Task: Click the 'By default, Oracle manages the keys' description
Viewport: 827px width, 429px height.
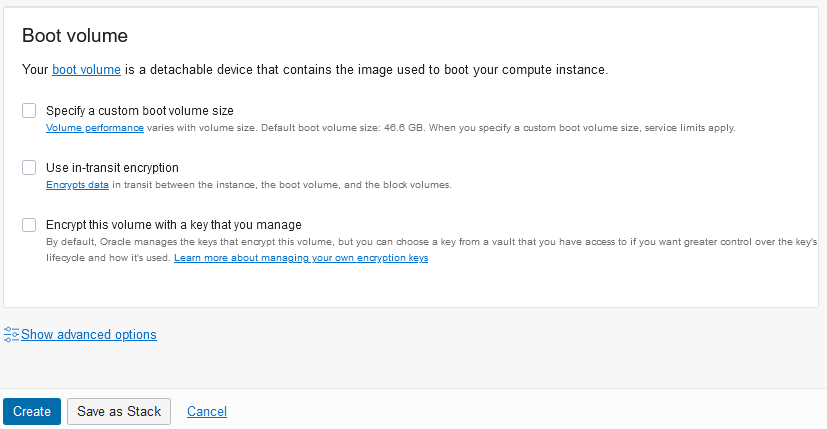Action: (431, 250)
